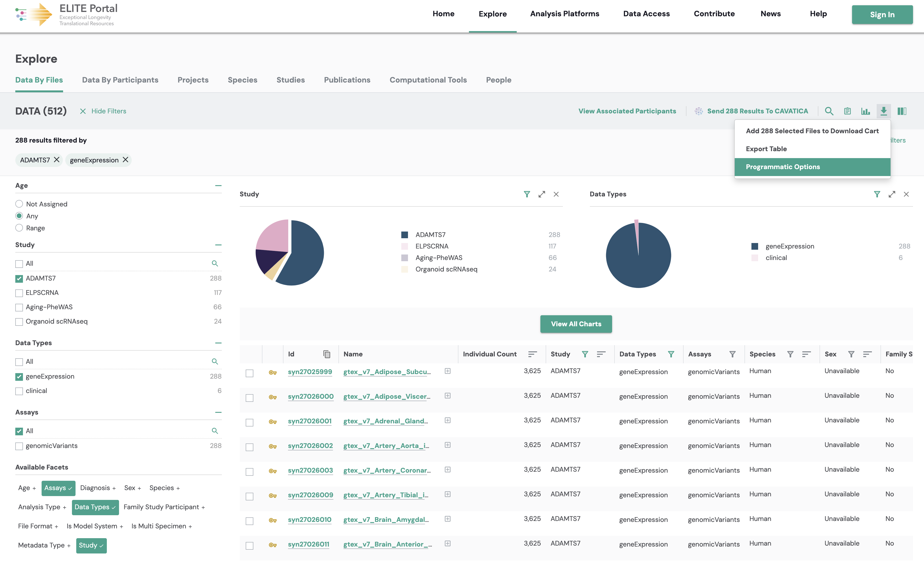Sort the Study table column
Viewport: 924px width, 564px height.
[601, 354]
